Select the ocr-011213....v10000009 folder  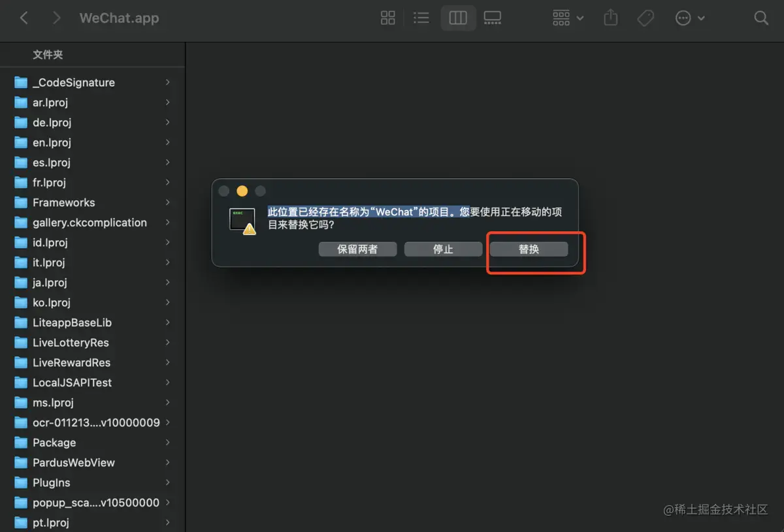[x=93, y=422]
